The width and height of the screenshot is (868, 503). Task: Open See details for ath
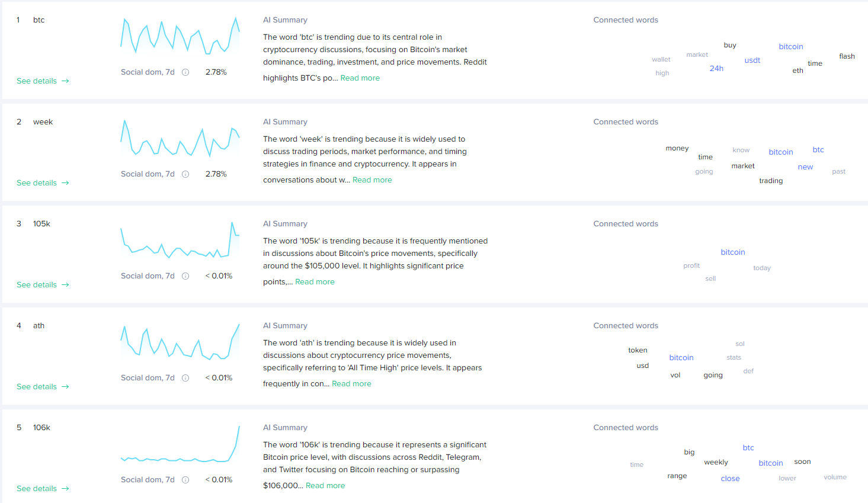pos(43,387)
